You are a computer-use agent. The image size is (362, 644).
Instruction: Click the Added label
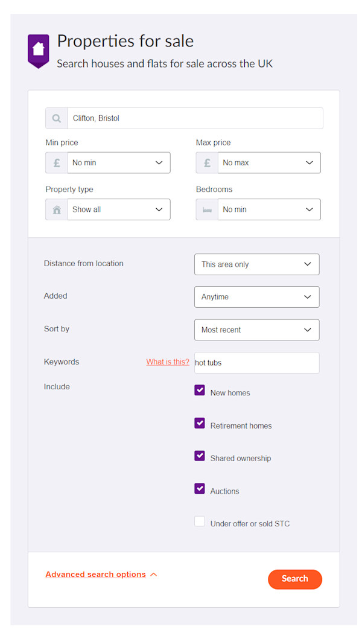point(56,296)
